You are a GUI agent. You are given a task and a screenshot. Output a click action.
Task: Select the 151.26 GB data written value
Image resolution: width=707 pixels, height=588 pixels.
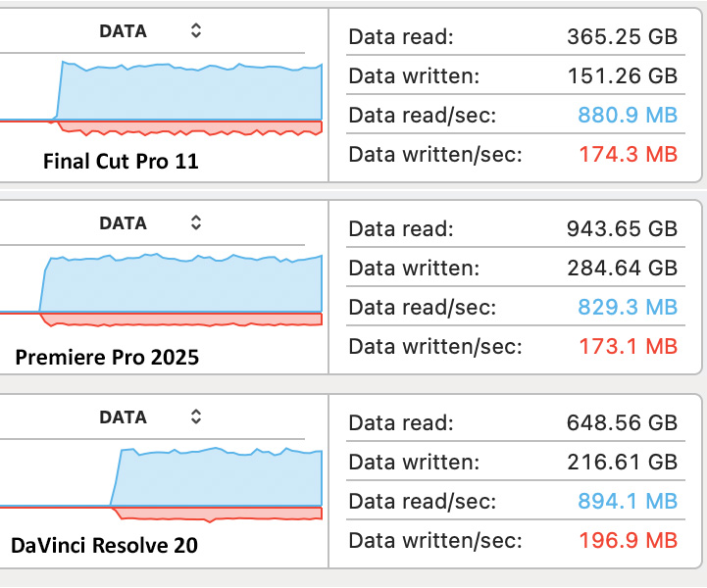[623, 75]
